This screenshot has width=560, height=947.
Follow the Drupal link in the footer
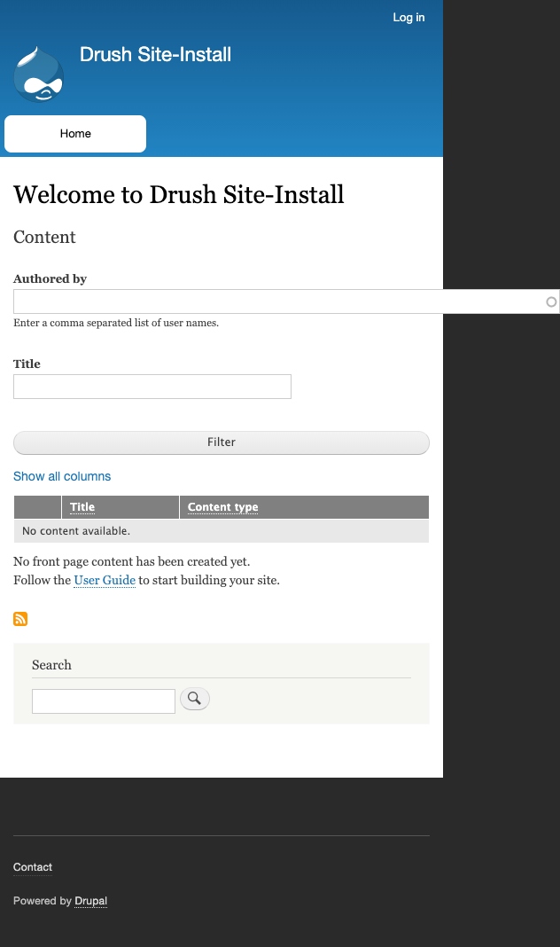tap(90, 901)
